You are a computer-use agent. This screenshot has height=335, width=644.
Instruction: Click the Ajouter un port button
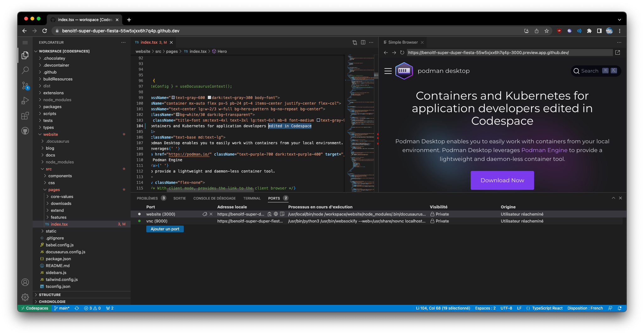pyautogui.click(x=165, y=229)
